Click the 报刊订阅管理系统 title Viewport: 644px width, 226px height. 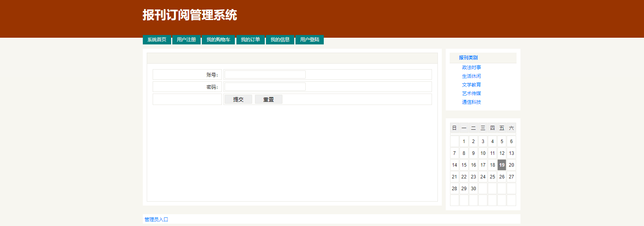[x=190, y=15]
